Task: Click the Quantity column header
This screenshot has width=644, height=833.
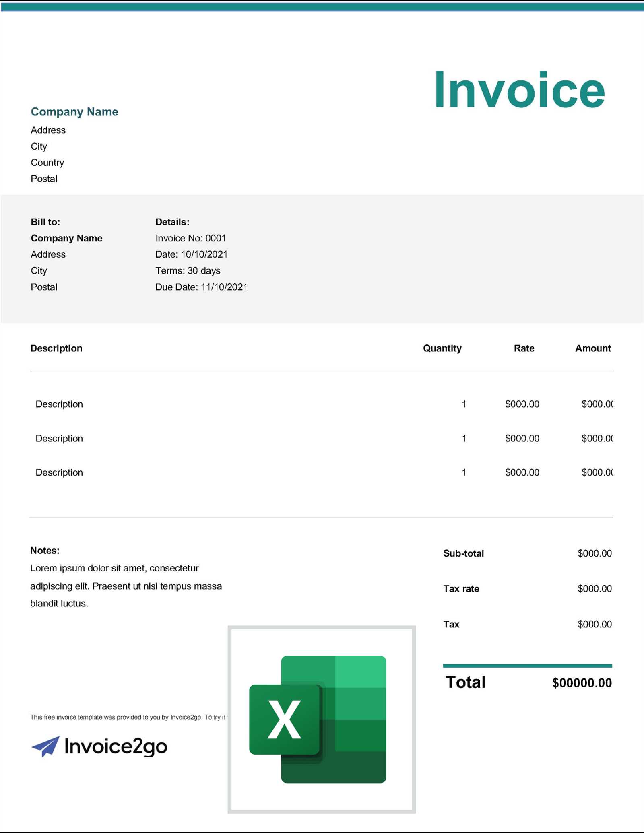Action: tap(442, 348)
